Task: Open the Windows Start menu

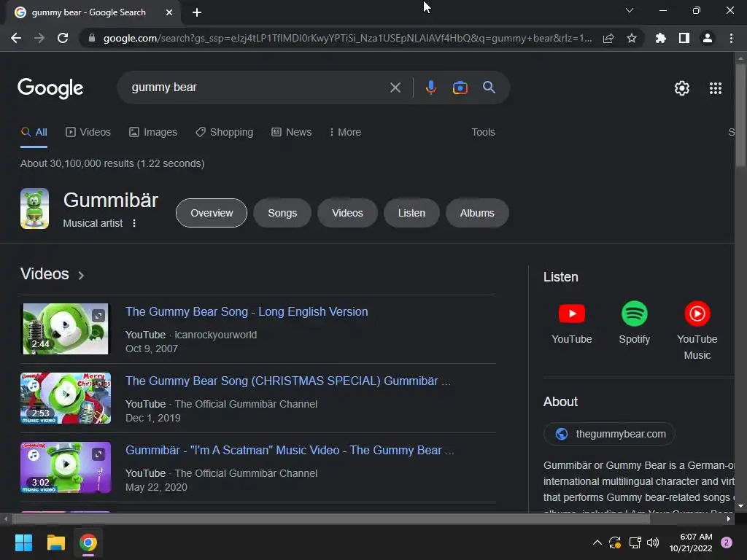Action: click(23, 542)
